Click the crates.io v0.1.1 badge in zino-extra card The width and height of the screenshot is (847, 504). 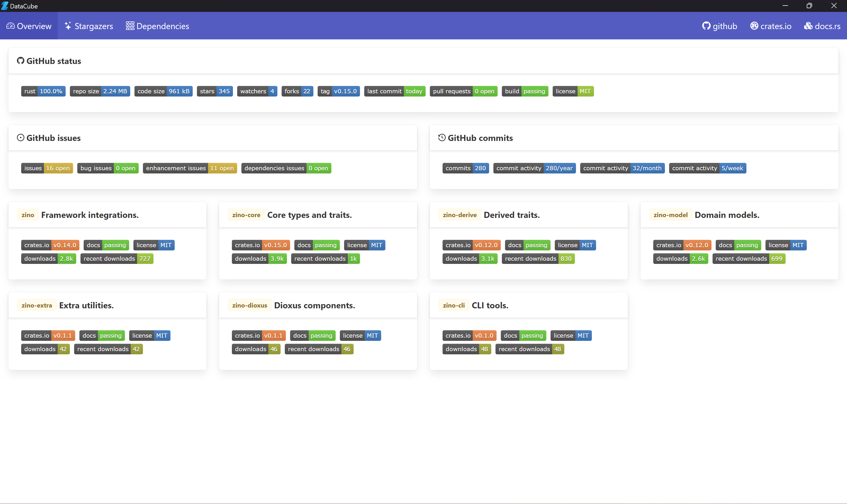tap(48, 335)
